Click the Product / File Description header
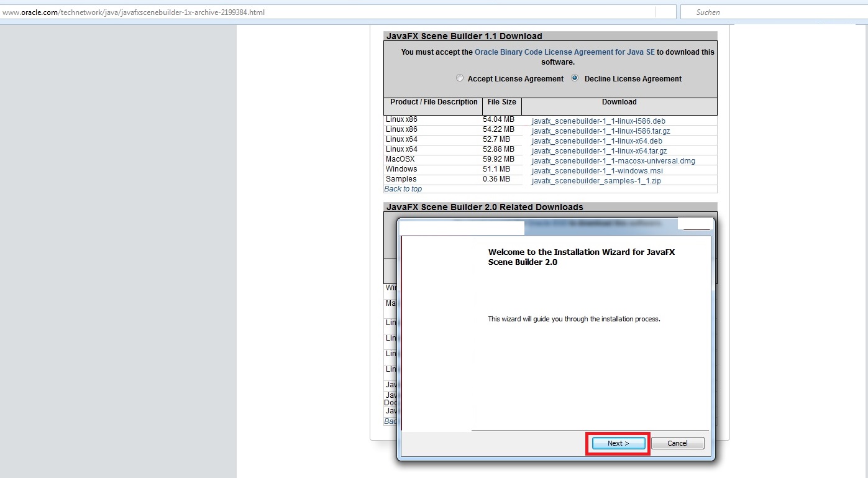Viewport: 868px width, 478px height. point(434,102)
